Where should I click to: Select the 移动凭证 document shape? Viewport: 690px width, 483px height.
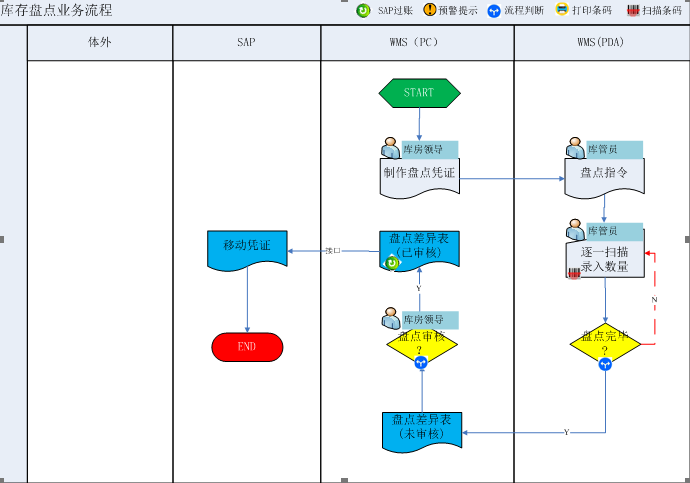point(247,249)
